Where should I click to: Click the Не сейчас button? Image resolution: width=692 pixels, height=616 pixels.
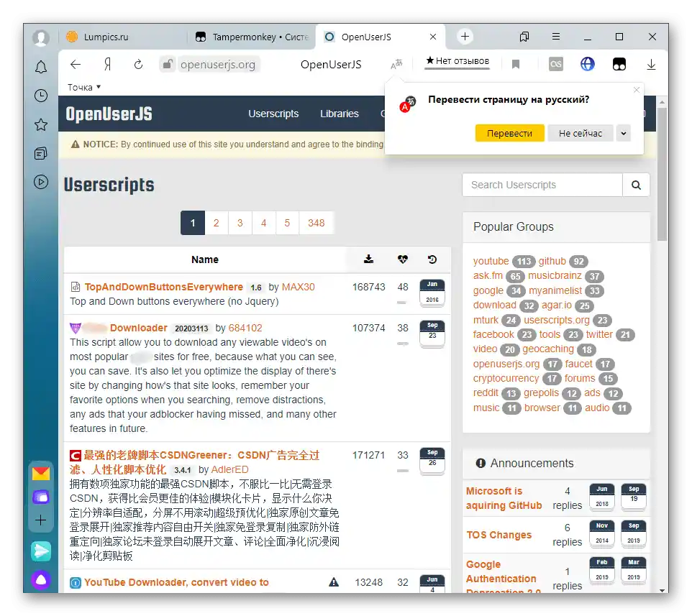point(580,133)
